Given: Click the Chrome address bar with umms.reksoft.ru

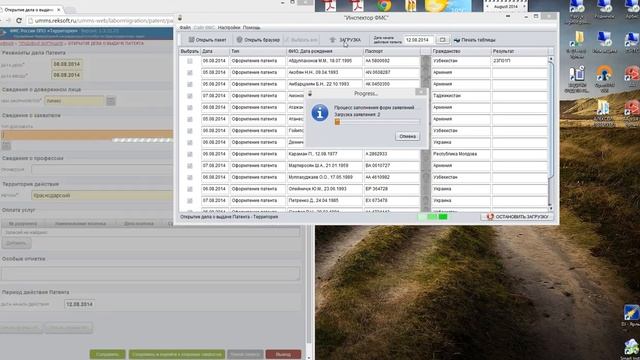Looking at the screenshot, I should [100, 20].
